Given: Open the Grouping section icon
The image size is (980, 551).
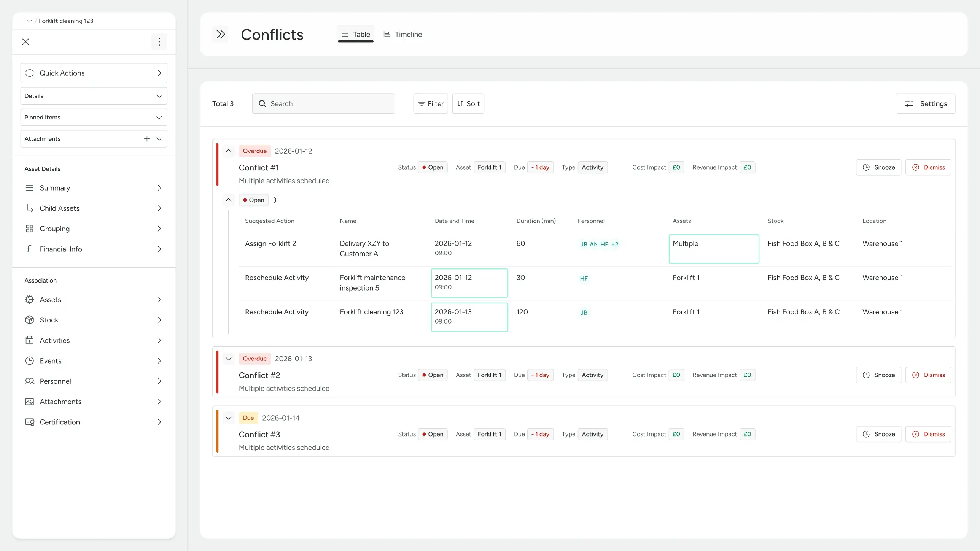Looking at the screenshot, I should (30, 229).
